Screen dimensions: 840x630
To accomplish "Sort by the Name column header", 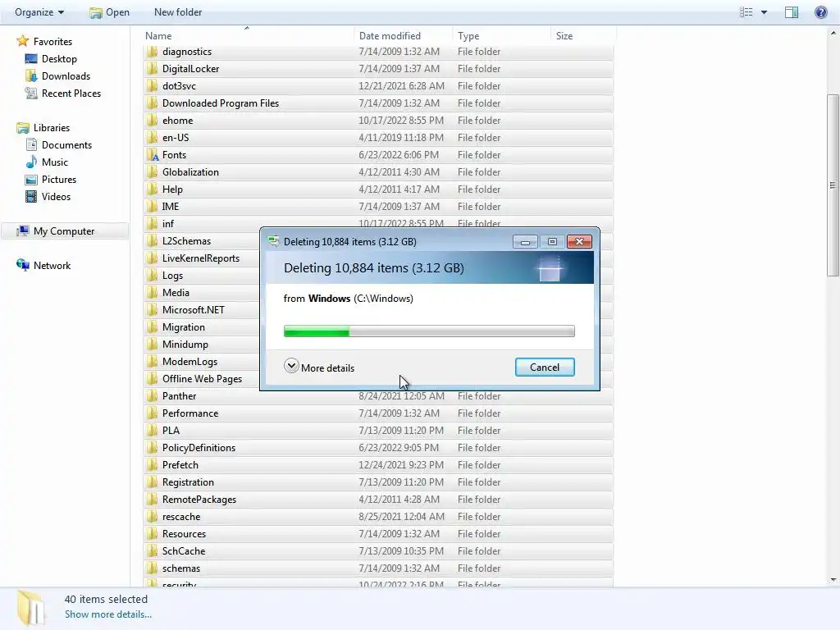I will 158,36.
